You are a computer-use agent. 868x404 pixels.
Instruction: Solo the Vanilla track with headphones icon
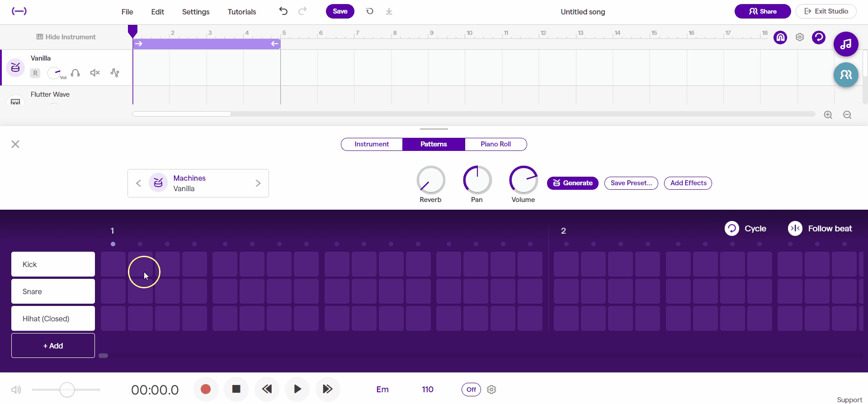tap(75, 73)
